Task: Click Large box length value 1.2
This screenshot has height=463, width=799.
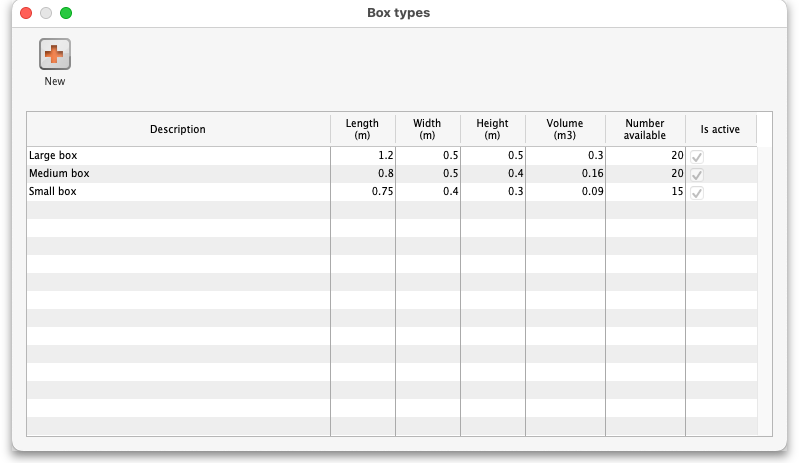Action: (386, 156)
